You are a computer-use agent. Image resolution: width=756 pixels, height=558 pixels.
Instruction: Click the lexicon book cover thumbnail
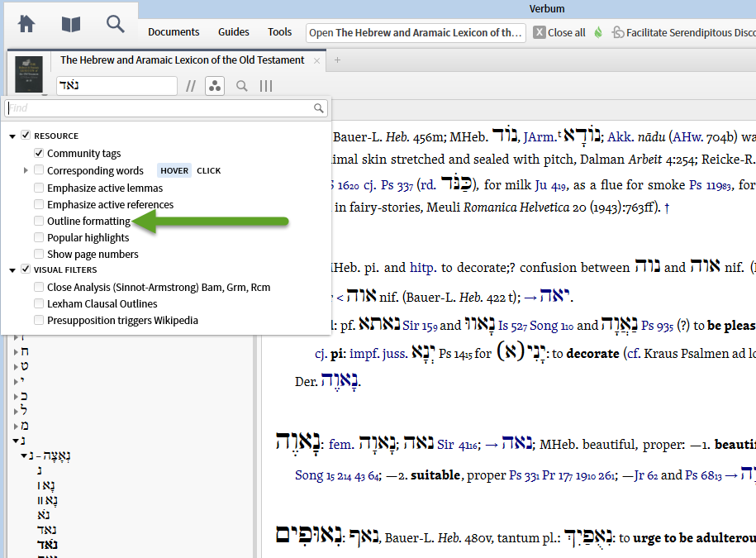(x=28, y=74)
